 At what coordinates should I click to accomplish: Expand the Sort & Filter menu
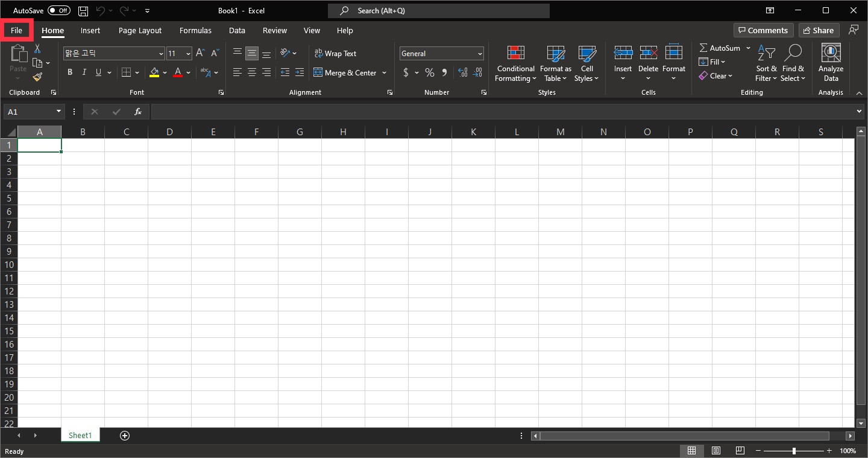tap(766, 63)
